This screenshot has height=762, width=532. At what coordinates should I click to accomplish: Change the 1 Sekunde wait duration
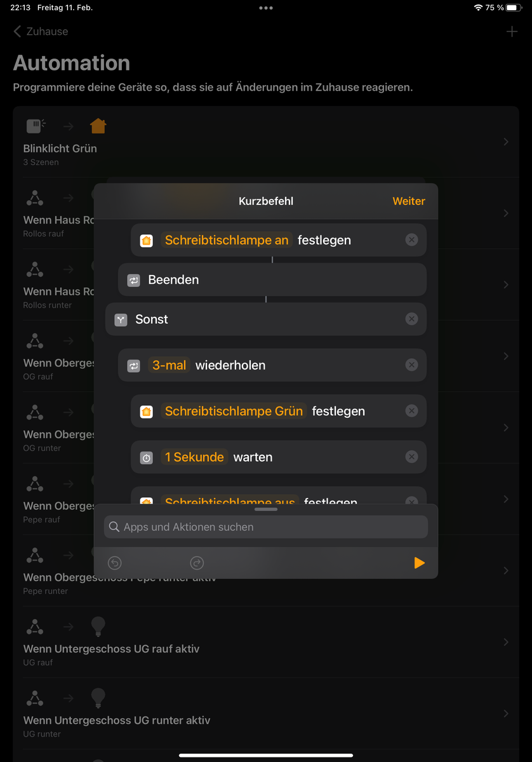(194, 457)
